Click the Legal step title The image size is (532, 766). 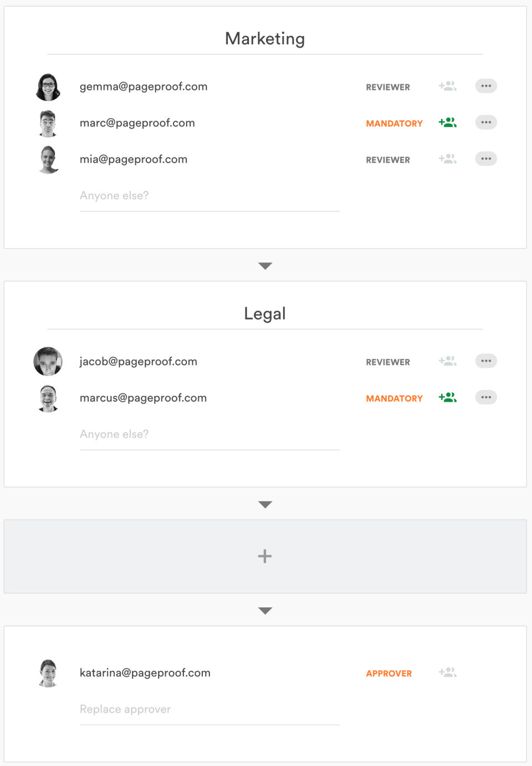(x=265, y=314)
